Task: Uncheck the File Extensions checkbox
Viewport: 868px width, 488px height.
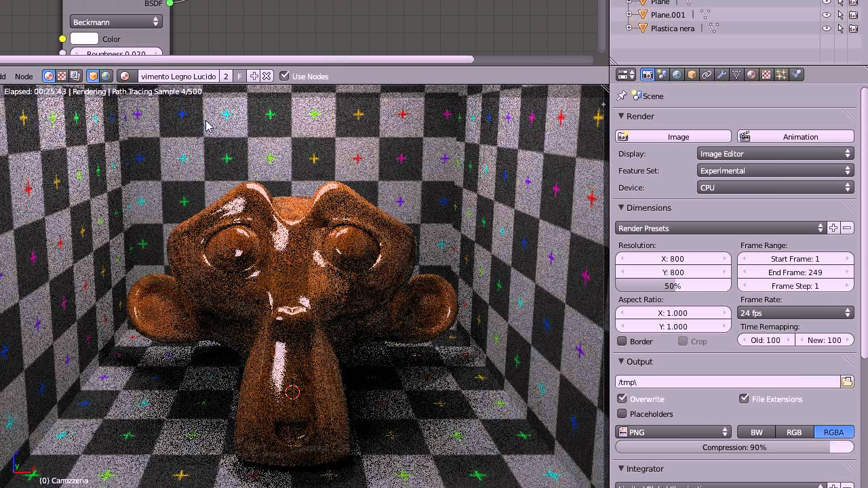Action: coord(744,399)
